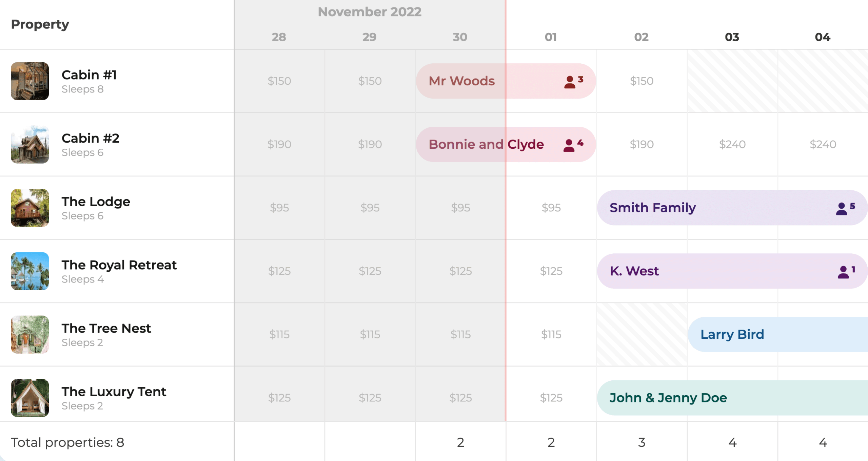Click The Lodge $95 rate on day 01
Viewport: 868px width, 461px height.
click(551, 208)
